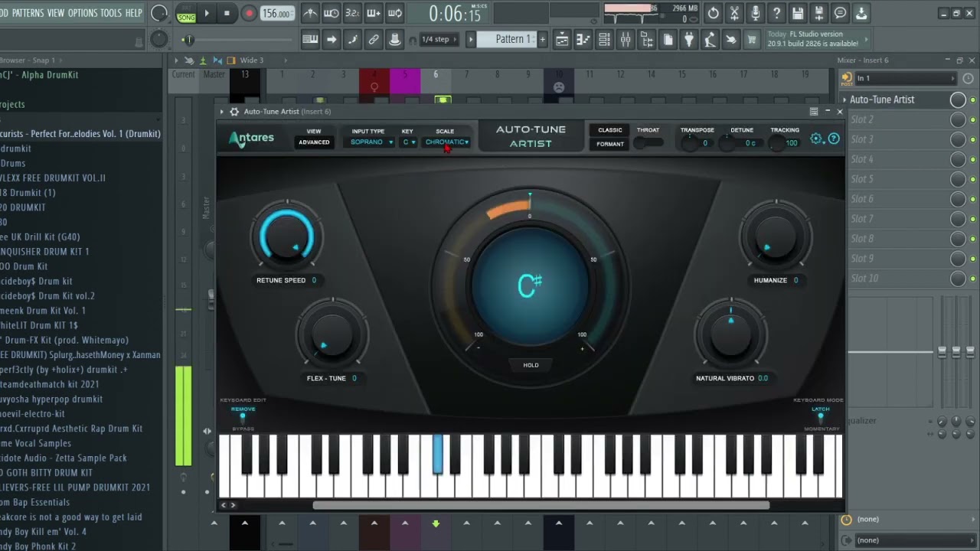The image size is (980, 551).
Task: Enable Classic mode in Auto-Tune
Action: [610, 130]
